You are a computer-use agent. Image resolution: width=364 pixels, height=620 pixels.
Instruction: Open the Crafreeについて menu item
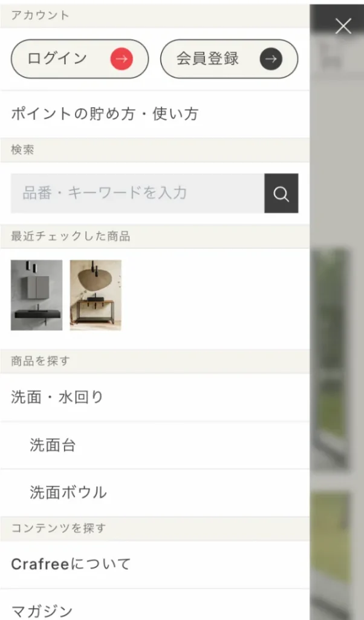[x=155, y=564]
